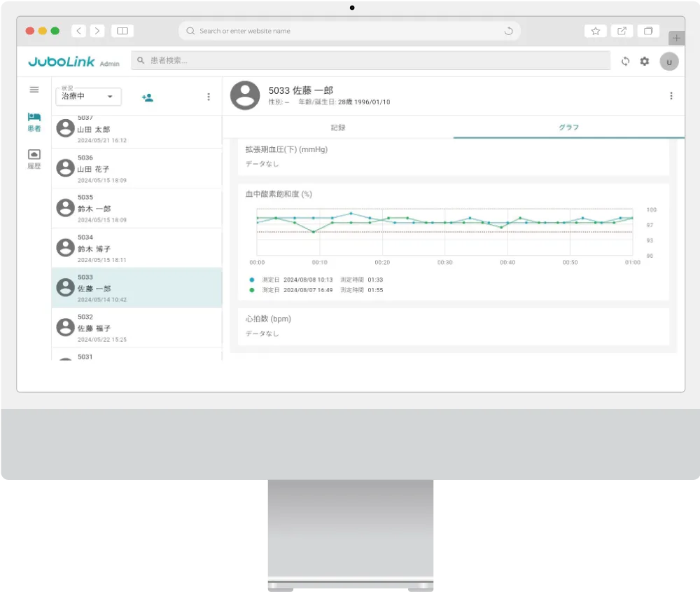The image size is (700, 592).
Task: Click the add patient icon
Action: tap(147, 97)
